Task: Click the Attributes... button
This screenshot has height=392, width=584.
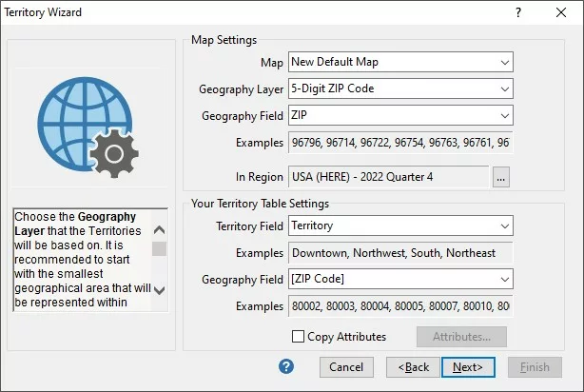Action: [x=461, y=337]
